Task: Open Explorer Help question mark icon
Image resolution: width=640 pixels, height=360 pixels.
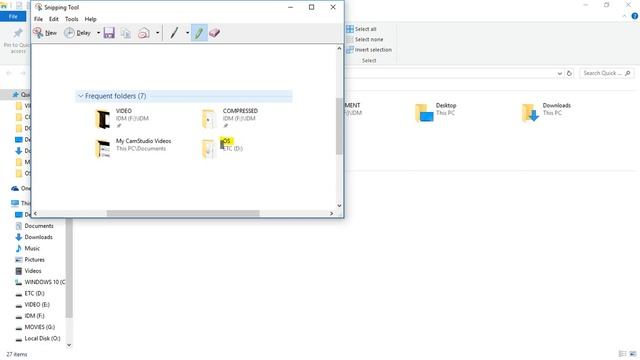Action: pos(635,16)
